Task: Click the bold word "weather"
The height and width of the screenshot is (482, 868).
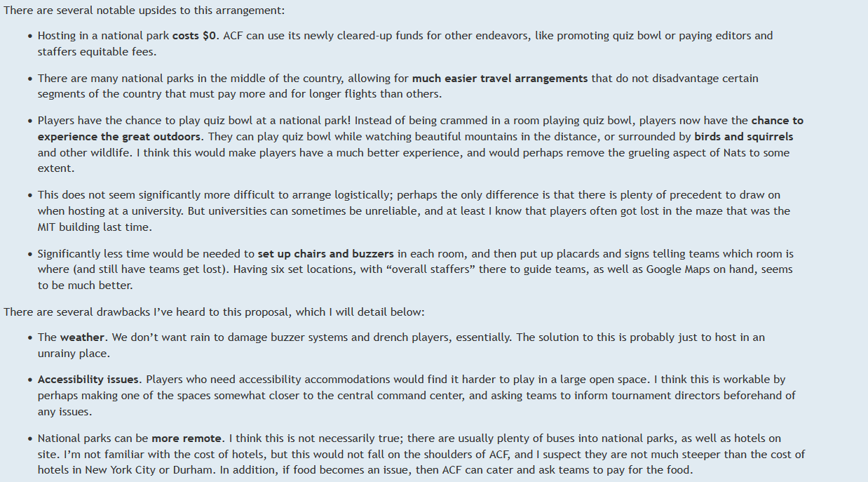Action: click(82, 337)
